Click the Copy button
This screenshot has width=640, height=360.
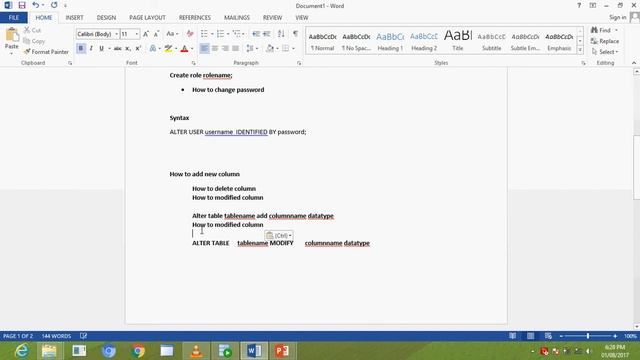[x=34, y=41]
